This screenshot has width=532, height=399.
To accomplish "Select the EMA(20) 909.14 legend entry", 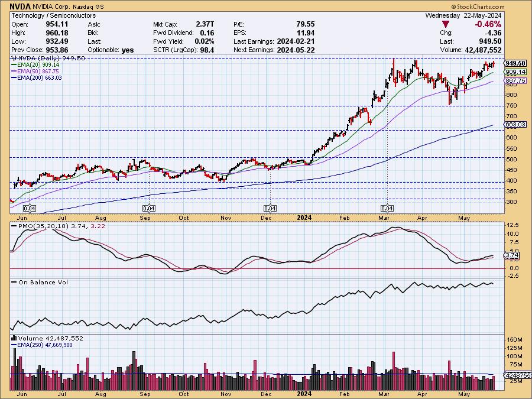I will tap(35, 64).
